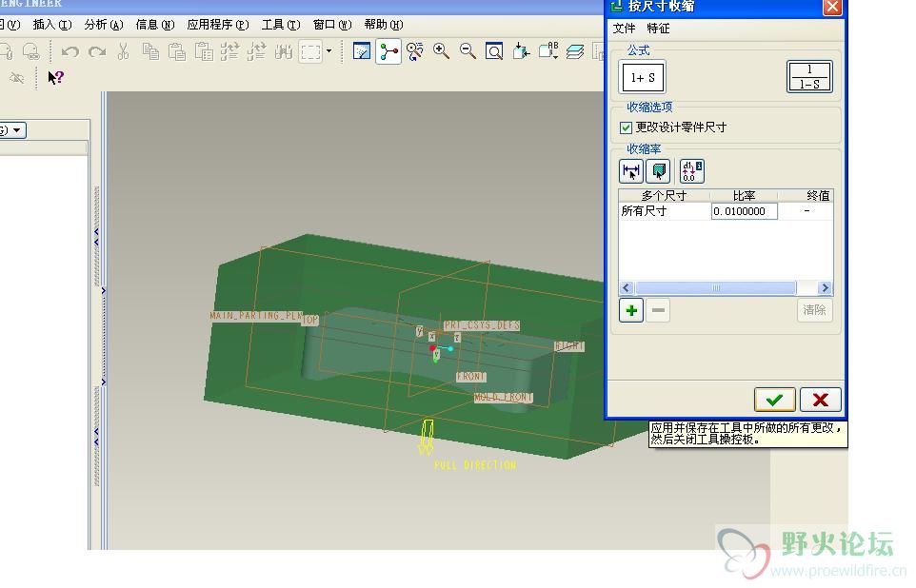916x588 pixels.
Task: Open the 插入(I) menu
Action: coord(52,25)
